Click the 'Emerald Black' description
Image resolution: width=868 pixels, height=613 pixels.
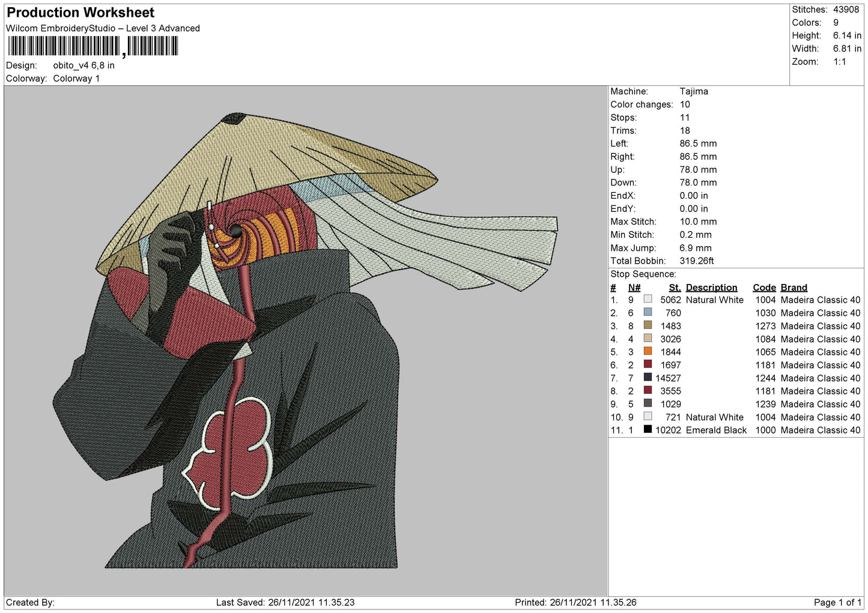coord(716,430)
